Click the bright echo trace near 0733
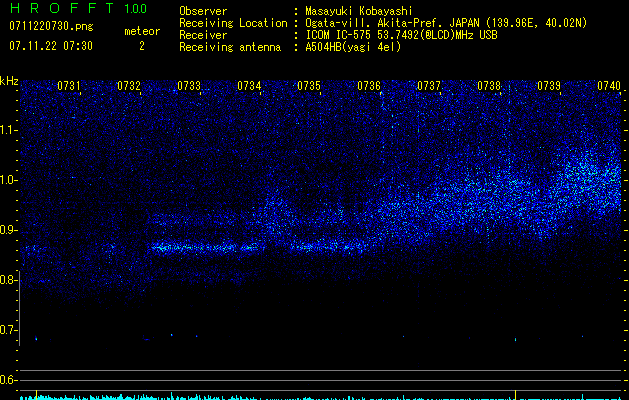The image size is (629, 400). coord(207,248)
